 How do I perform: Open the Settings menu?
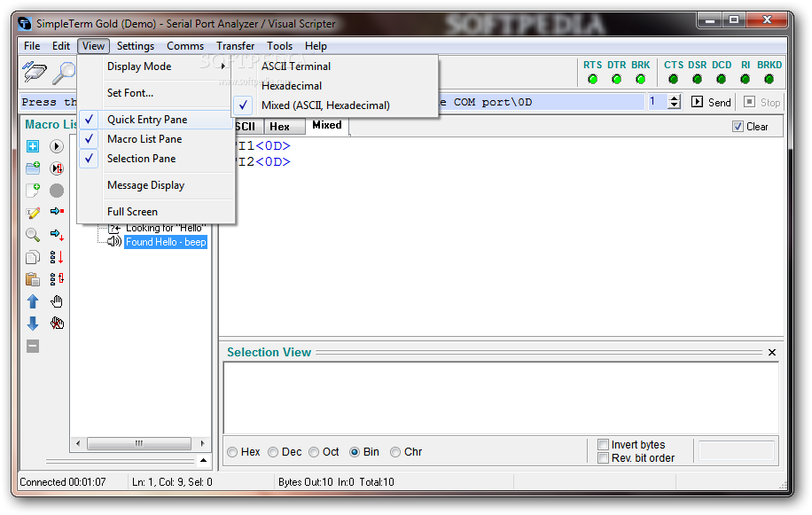pos(135,46)
